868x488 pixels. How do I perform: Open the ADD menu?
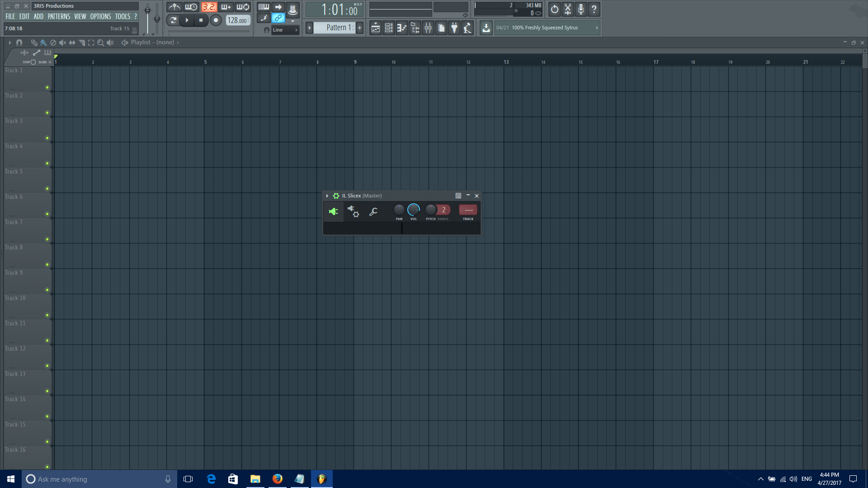pyautogui.click(x=38, y=17)
